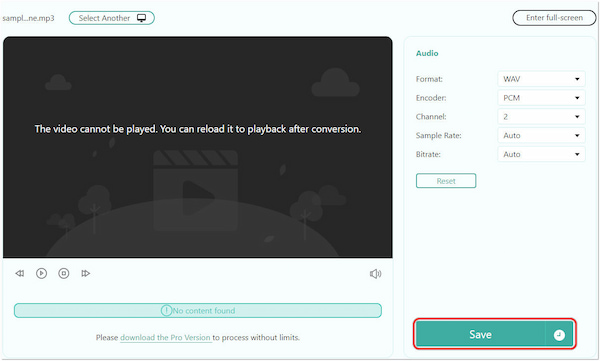The image size is (600, 361).
Task: Open the Format dropdown showing WAV
Action: [541, 79]
